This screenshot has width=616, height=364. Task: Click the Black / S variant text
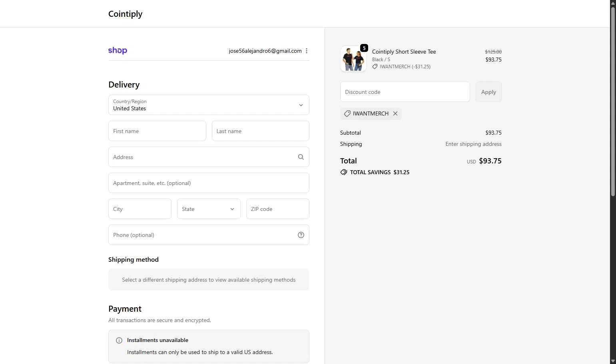click(x=381, y=59)
